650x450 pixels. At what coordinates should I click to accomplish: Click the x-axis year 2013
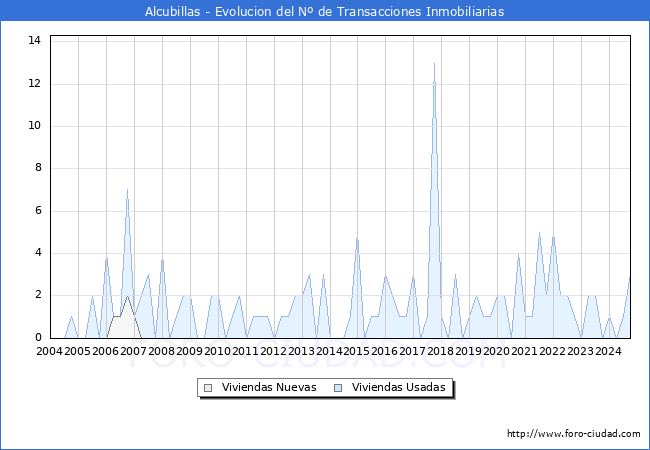301,351
